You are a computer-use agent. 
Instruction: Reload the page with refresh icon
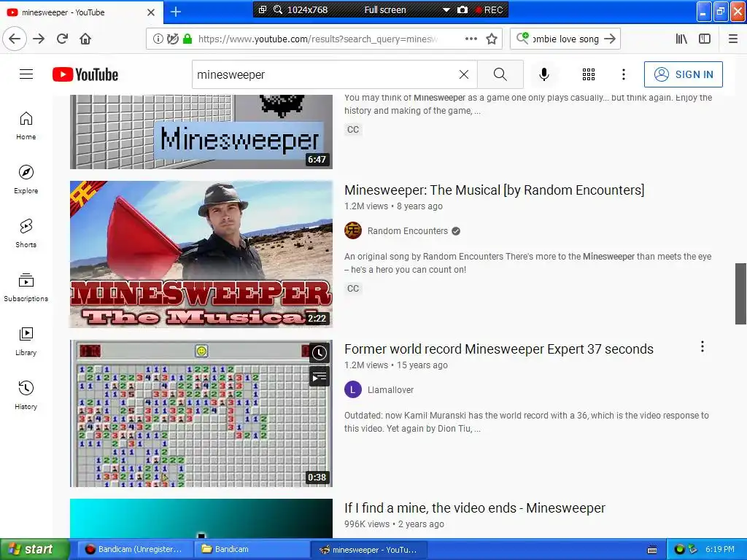63,39
